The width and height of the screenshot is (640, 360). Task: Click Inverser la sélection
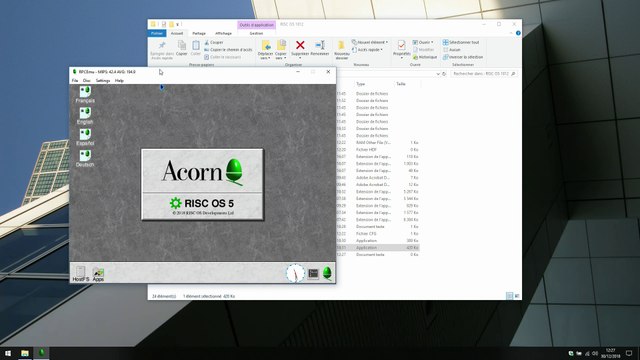coord(463,57)
